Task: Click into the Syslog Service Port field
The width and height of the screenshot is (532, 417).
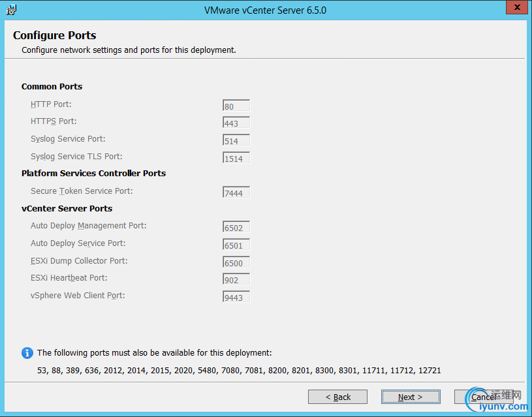Action: 236,140
